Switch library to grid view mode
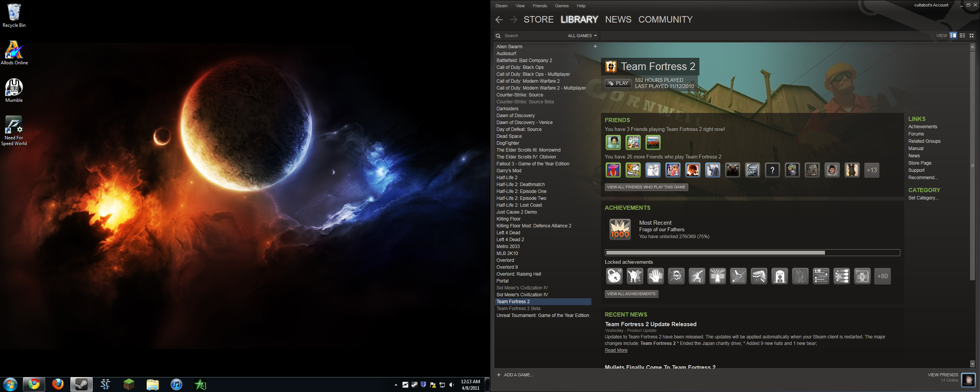 [x=972, y=35]
